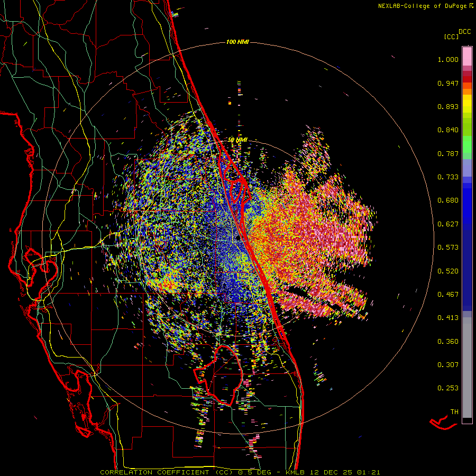
Task: Click the 0.5 DEG elevation text
Action: (x=255, y=472)
